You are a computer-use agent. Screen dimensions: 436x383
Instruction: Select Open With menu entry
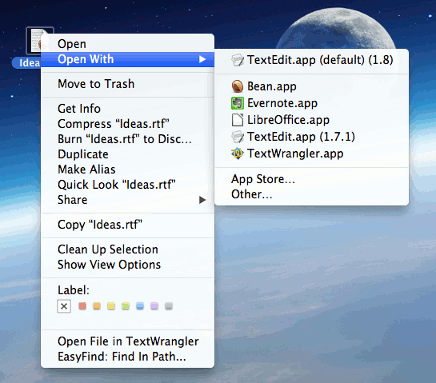127,59
